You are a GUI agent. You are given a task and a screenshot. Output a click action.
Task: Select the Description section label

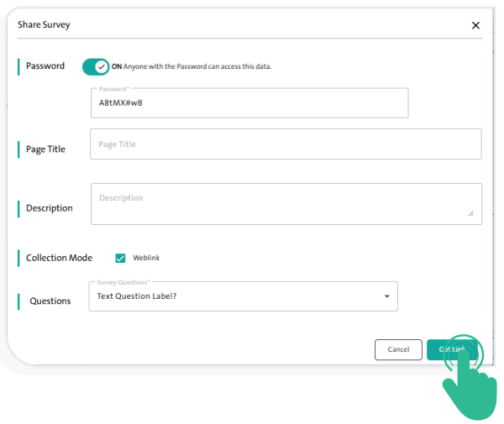click(50, 208)
